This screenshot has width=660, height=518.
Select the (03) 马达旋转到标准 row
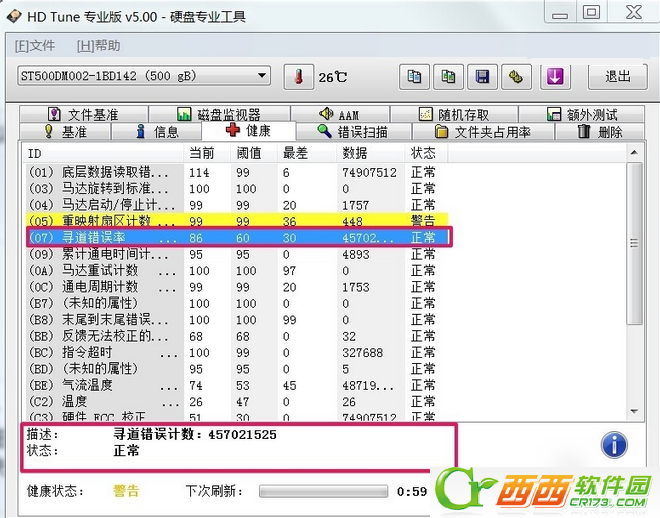[x=237, y=189]
